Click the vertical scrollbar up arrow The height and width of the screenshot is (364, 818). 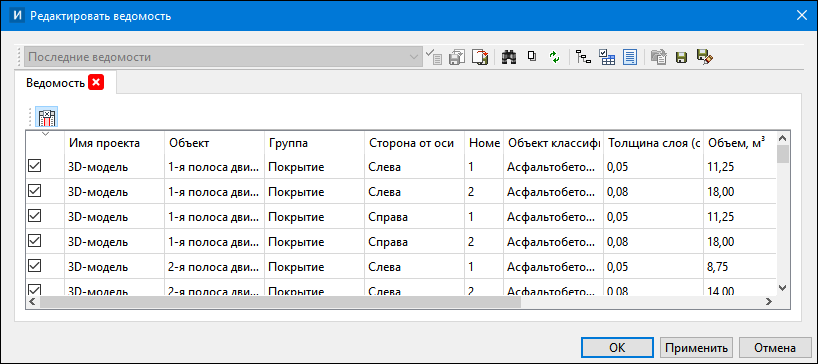pos(782,138)
